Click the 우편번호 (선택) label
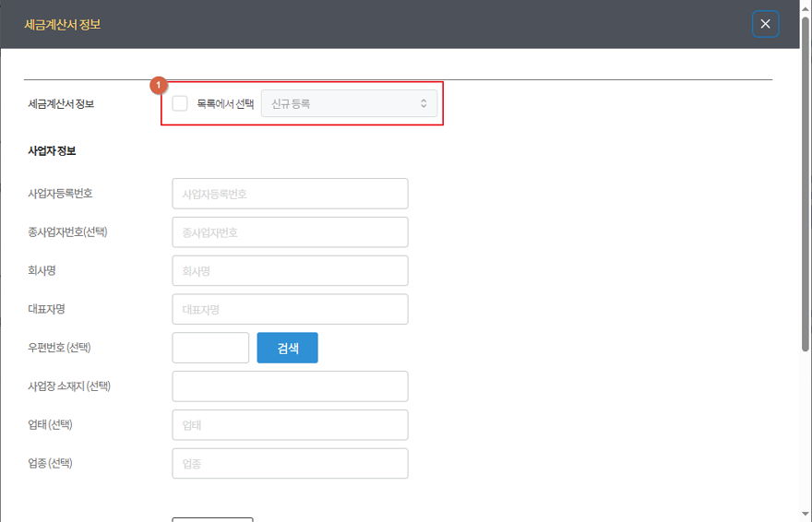812x522 pixels. [59, 348]
